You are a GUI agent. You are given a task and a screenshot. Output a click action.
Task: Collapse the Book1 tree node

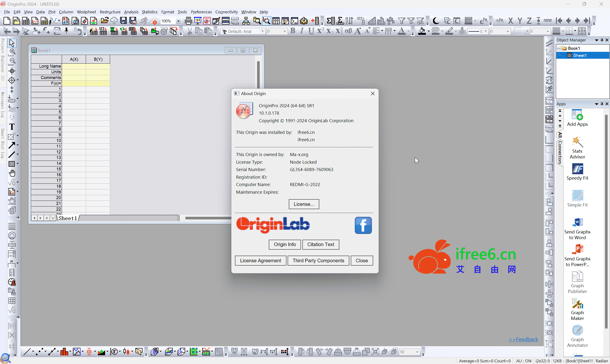tap(559, 48)
